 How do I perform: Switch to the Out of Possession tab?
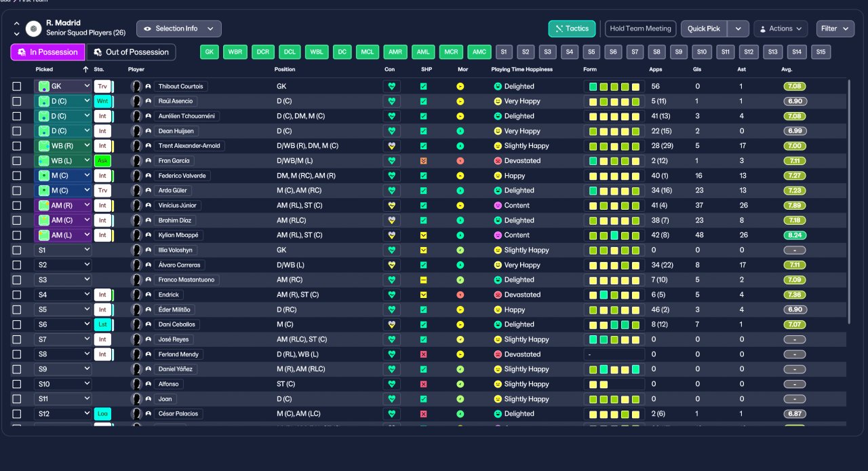pos(132,52)
